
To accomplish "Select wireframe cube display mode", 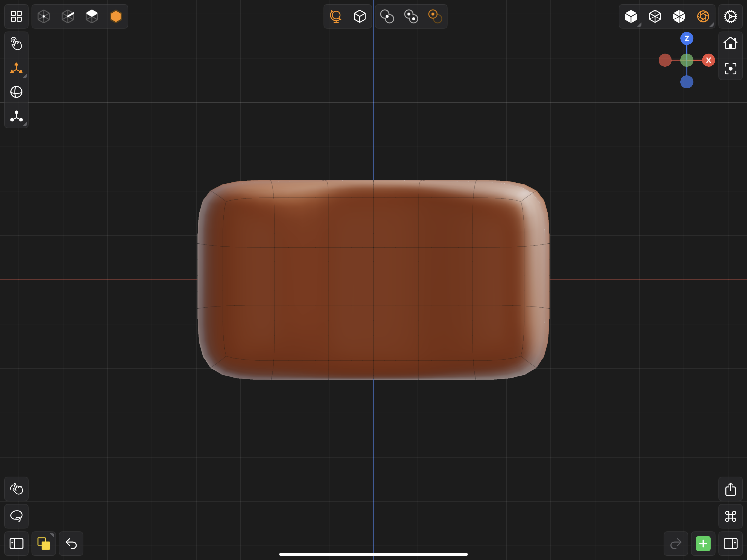I will pyautogui.click(x=655, y=16).
